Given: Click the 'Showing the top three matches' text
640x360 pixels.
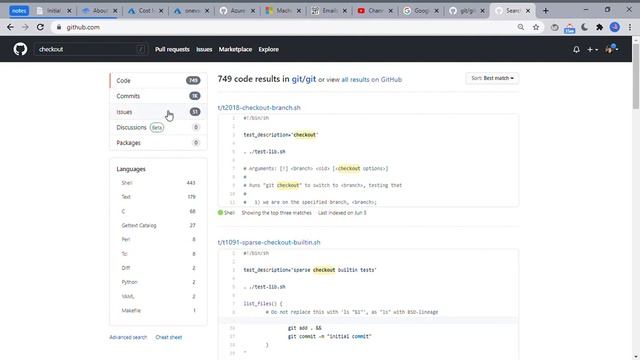Looking at the screenshot, I should click(x=276, y=213).
